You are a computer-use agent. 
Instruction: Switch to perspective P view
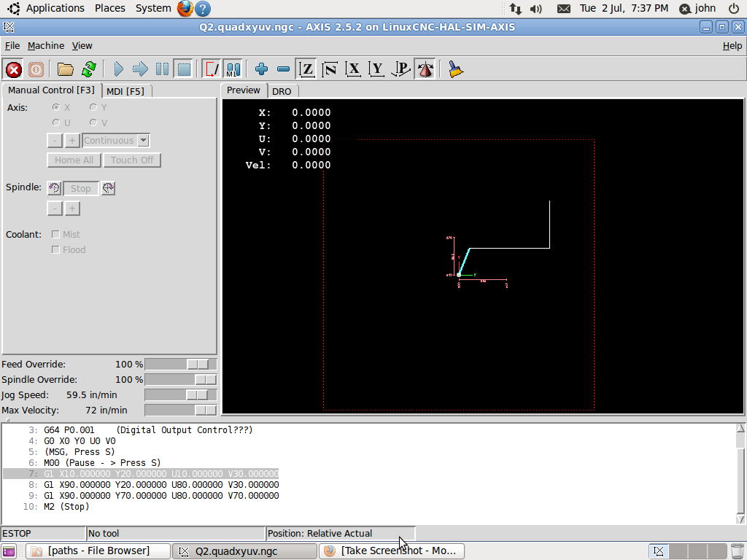pyautogui.click(x=400, y=69)
